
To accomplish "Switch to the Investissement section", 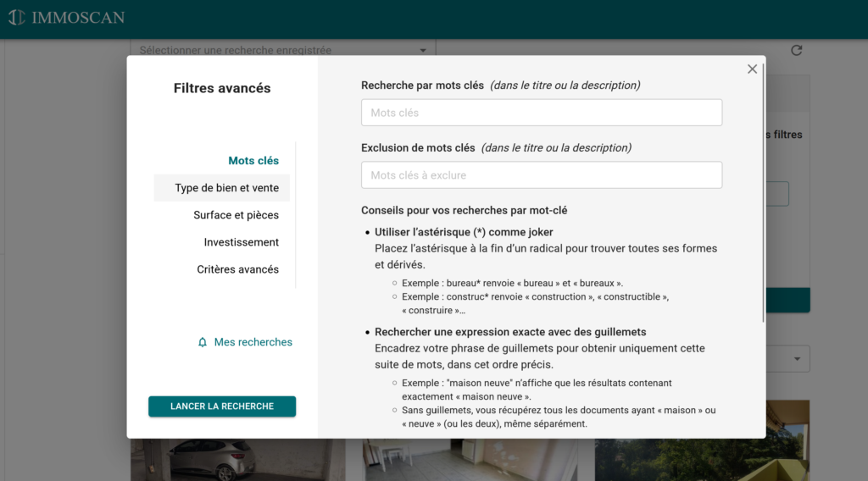I will [x=242, y=242].
